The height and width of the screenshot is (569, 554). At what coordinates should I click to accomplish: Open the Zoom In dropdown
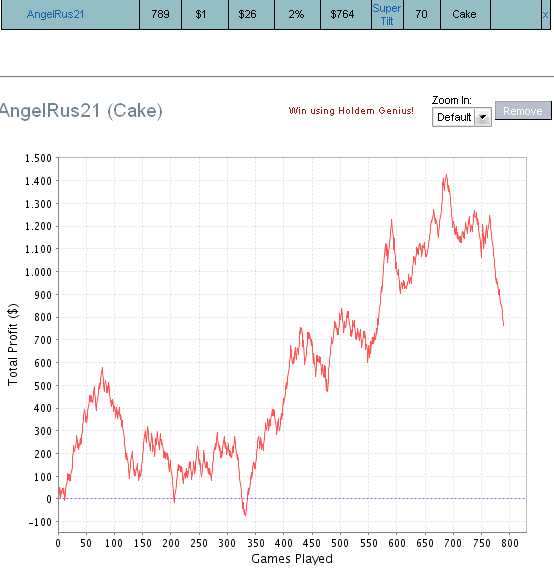[462, 117]
